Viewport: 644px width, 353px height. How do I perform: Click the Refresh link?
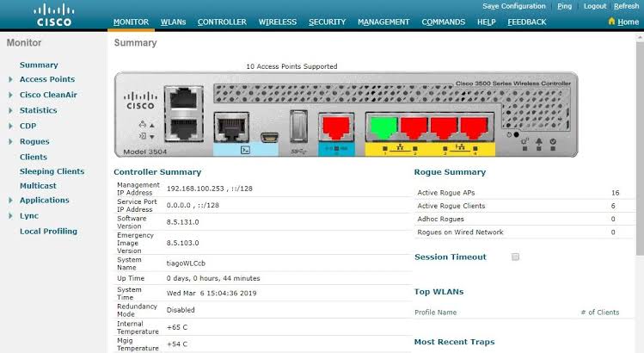(x=626, y=6)
